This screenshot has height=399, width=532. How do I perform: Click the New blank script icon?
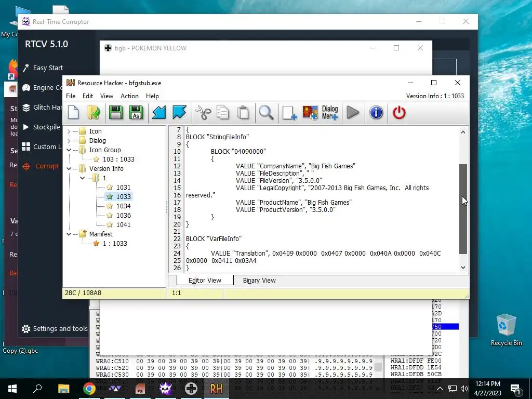pos(73,113)
